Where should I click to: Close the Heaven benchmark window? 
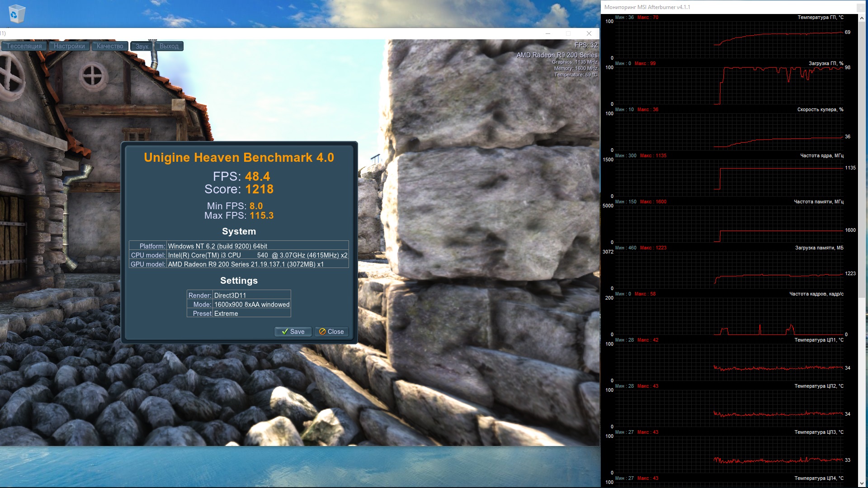[x=589, y=33]
